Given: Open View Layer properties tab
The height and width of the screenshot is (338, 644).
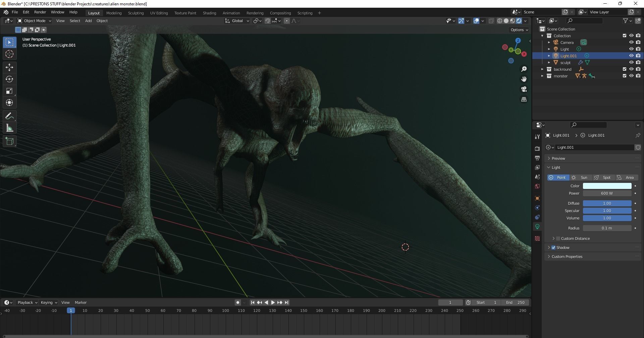Looking at the screenshot, I should coord(537,167).
